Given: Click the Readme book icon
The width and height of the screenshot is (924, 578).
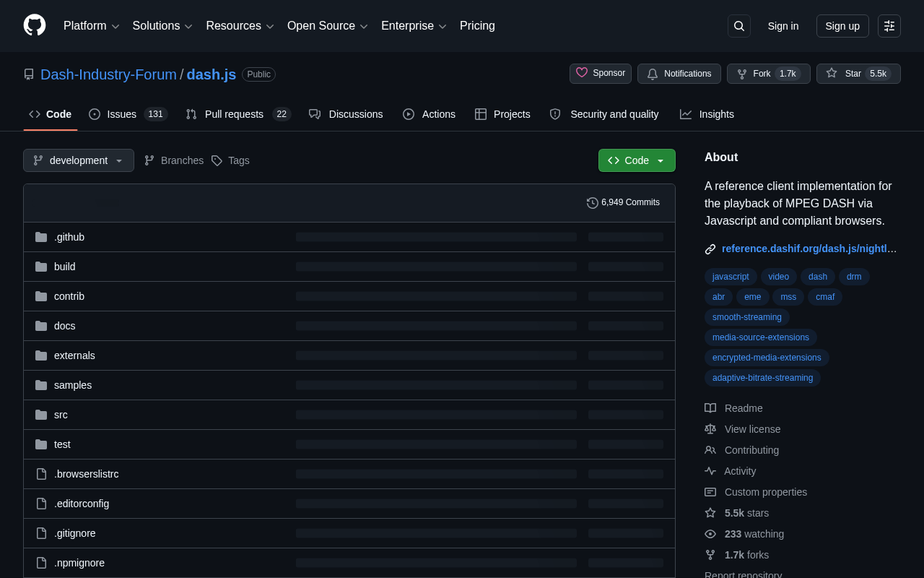Looking at the screenshot, I should click(x=710, y=408).
